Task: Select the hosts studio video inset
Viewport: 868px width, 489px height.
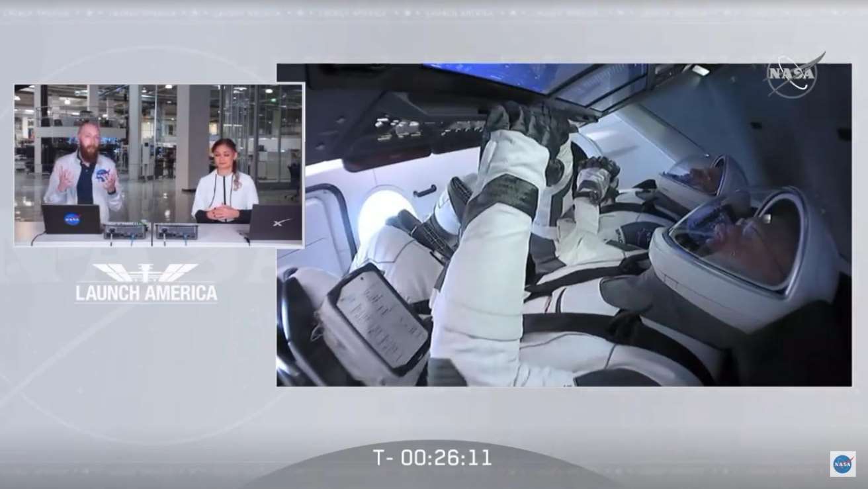Action: tap(158, 165)
